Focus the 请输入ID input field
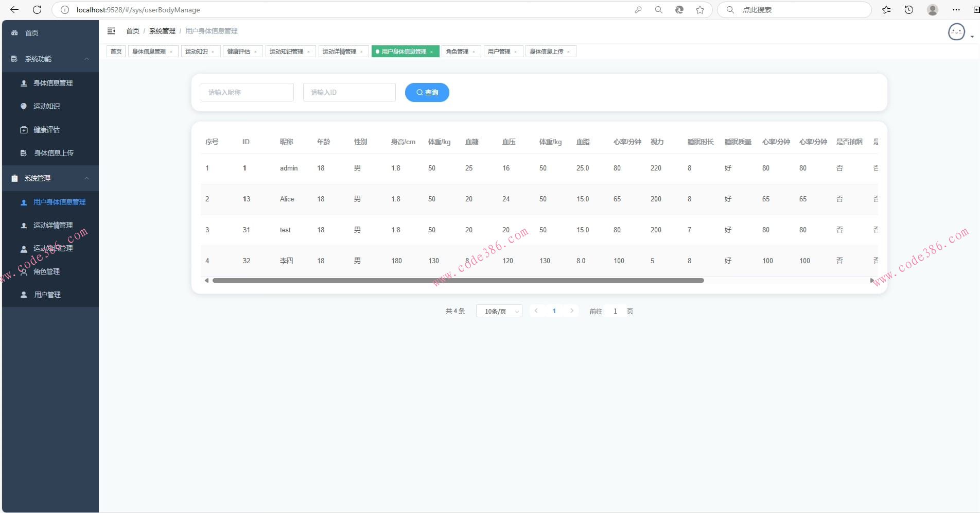Screen dimensions: 980x513 pyautogui.click(x=349, y=92)
